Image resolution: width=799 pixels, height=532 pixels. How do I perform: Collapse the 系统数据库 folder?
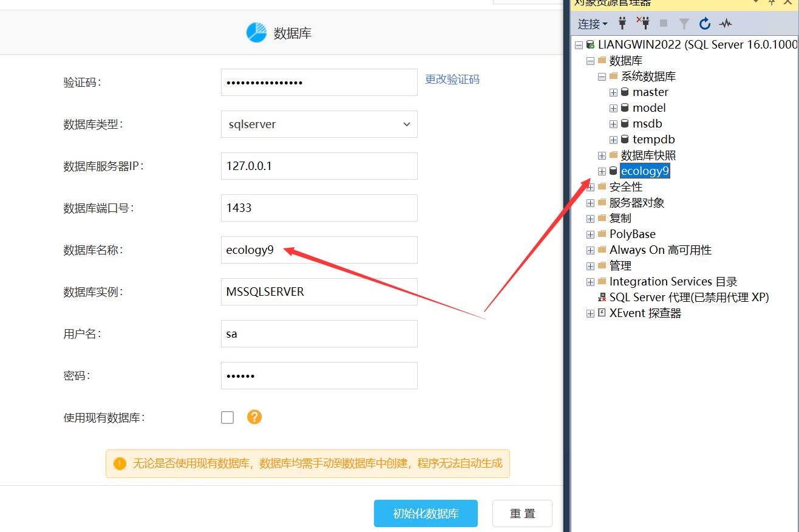(602, 77)
